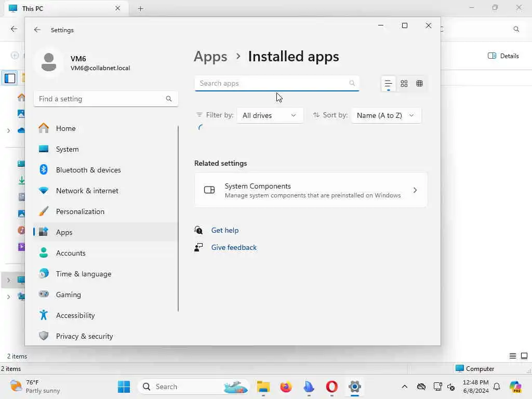
Task: Switch to grid view for installed apps
Action: click(404, 84)
